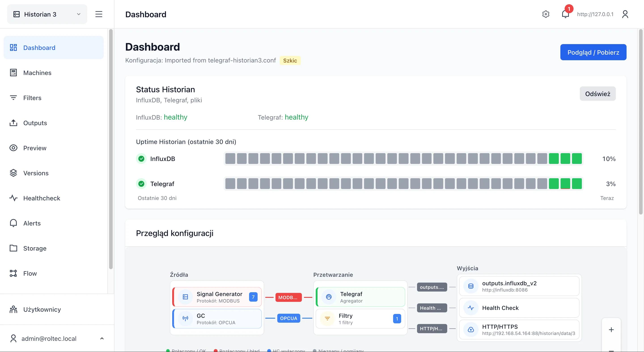Click the last green InfluxDB uptime block
This screenshot has height=352, width=644.
click(x=577, y=159)
